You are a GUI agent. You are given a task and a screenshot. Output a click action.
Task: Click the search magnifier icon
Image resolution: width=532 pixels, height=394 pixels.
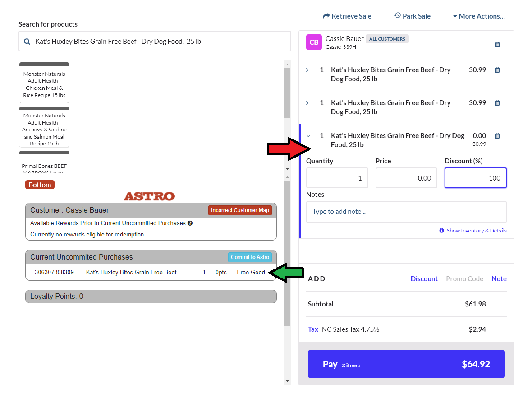click(27, 42)
